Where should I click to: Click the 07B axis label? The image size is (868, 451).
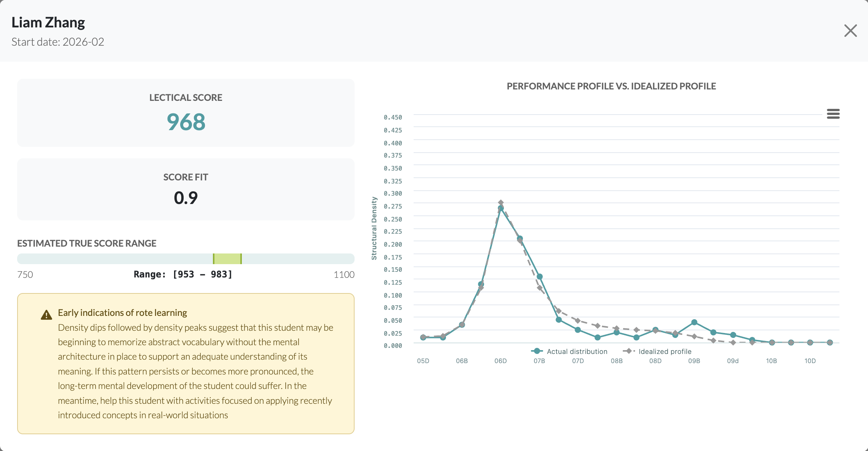coord(539,361)
